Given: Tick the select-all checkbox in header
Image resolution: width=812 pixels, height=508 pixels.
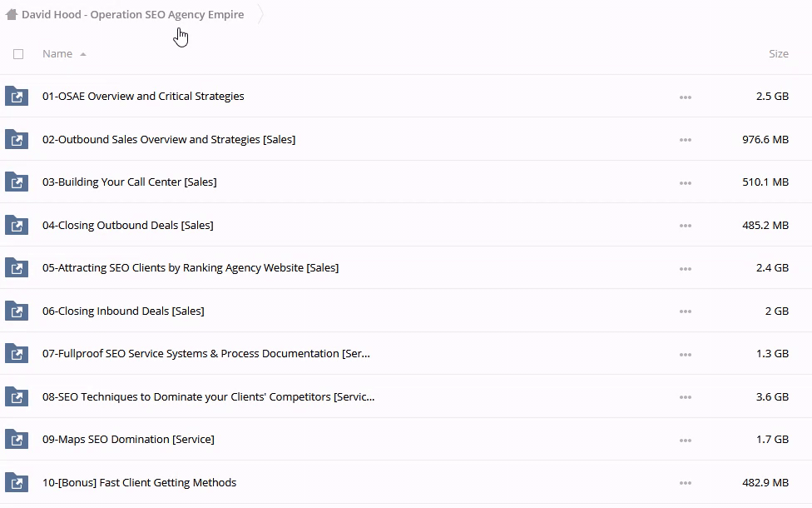Looking at the screenshot, I should [18, 54].
